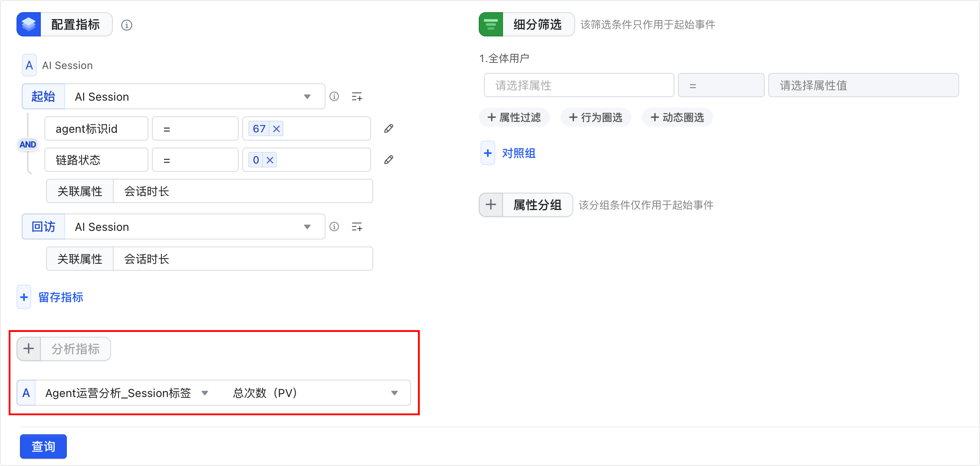Screen dimensions: 980x466
Task: Click the 属性分组 button
Action: (x=538, y=204)
